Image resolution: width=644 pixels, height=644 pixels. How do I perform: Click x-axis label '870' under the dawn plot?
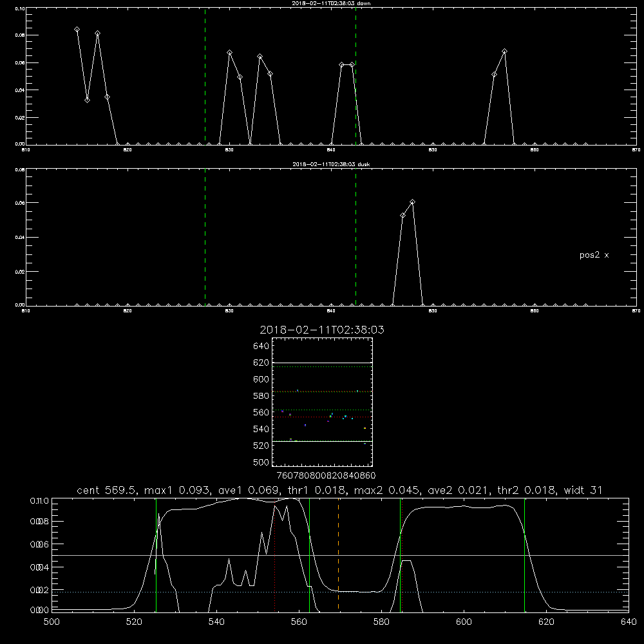pyautogui.click(x=636, y=150)
